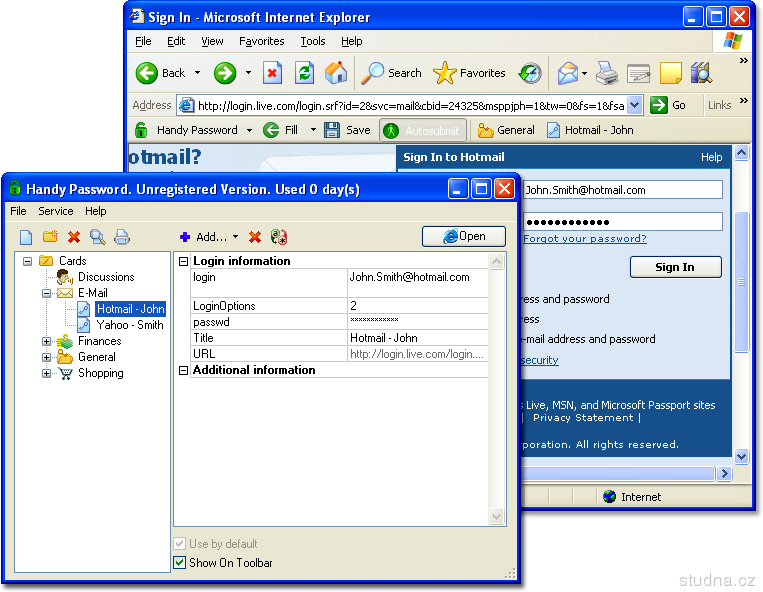Viewport: 763px width, 592px height.
Task: Open the Favorites menu in Internet Explorer
Action: tap(262, 41)
